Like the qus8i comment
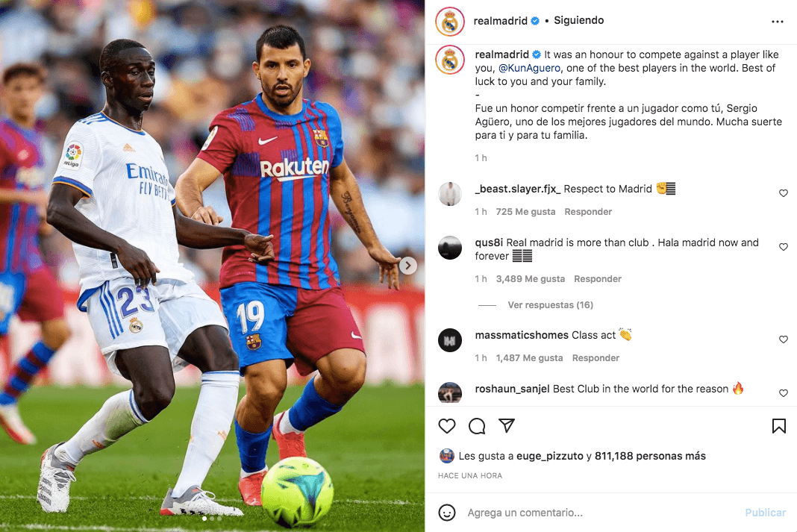The image size is (797, 532). point(784,247)
